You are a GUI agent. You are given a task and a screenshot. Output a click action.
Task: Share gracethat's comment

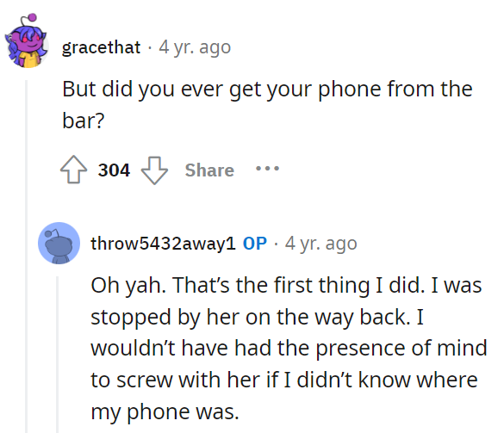point(209,170)
